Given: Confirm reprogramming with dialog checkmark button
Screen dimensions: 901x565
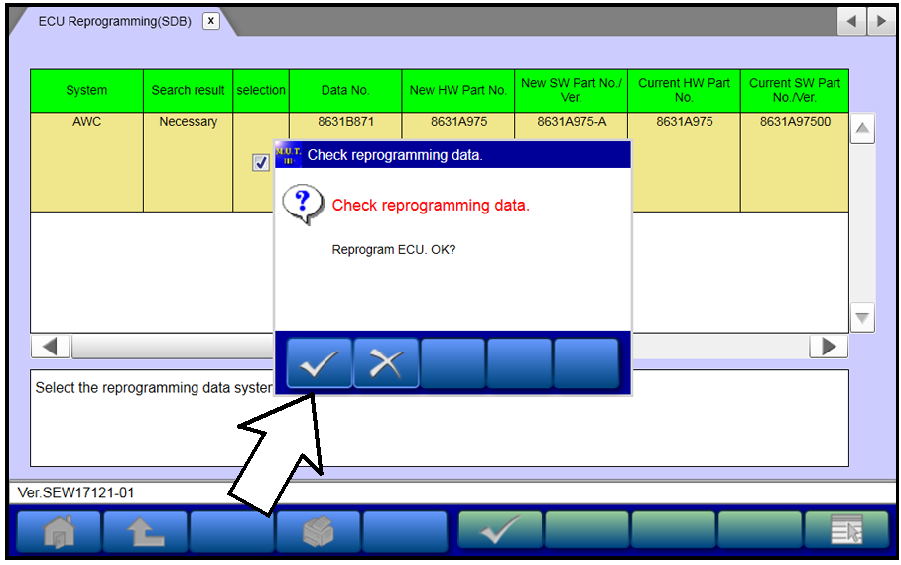Looking at the screenshot, I should 319,364.
